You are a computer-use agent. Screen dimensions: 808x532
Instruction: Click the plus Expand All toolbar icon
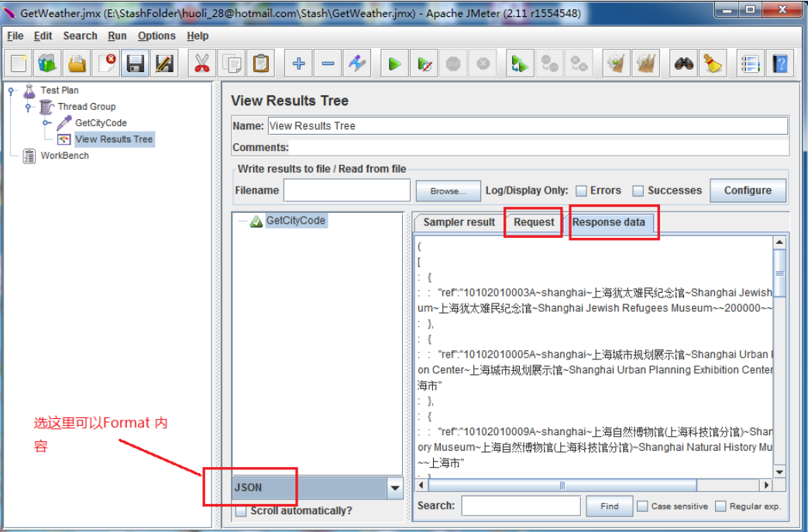298,64
